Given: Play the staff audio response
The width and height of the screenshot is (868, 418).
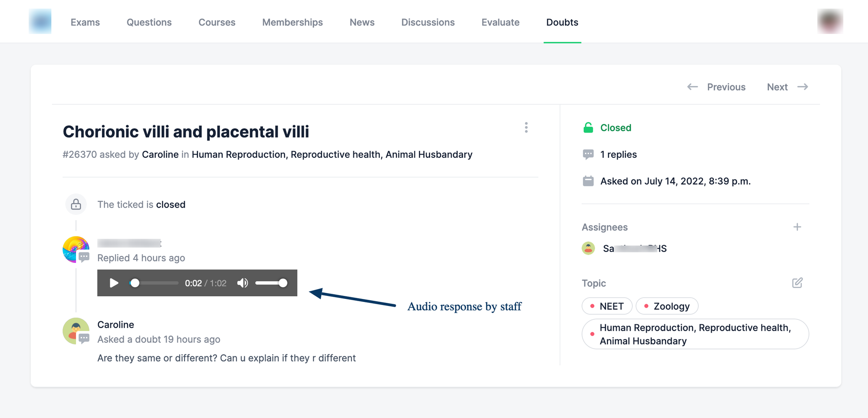Looking at the screenshot, I should (x=114, y=283).
